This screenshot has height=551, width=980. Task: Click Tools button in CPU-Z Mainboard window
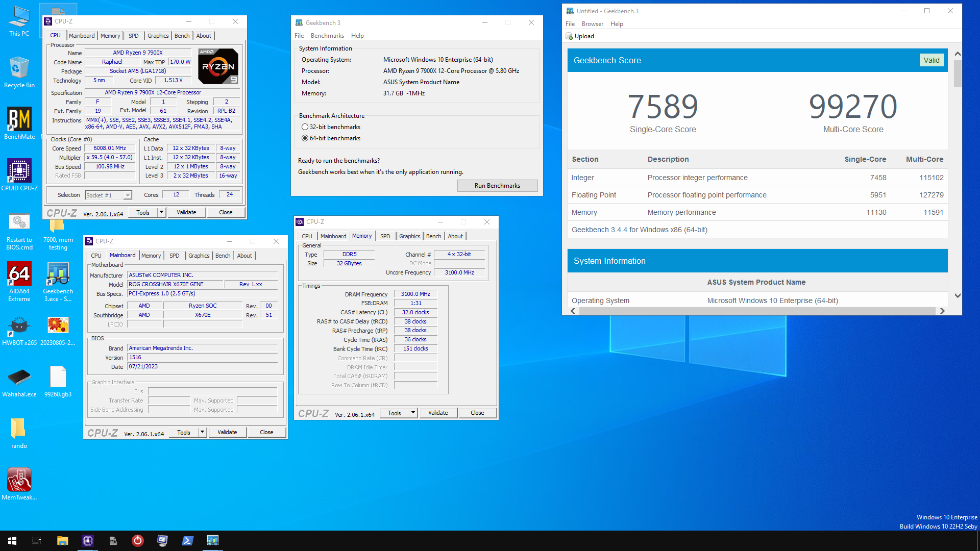[x=184, y=432]
